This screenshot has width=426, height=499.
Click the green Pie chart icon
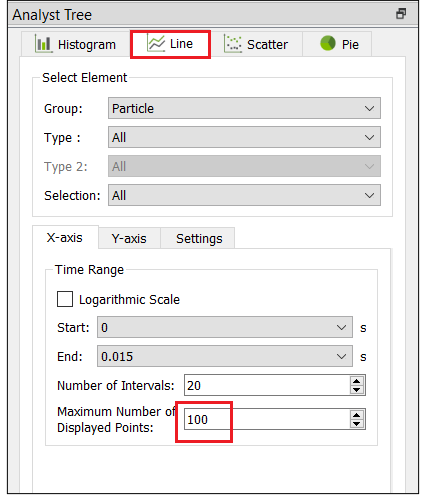pyautogui.click(x=328, y=43)
